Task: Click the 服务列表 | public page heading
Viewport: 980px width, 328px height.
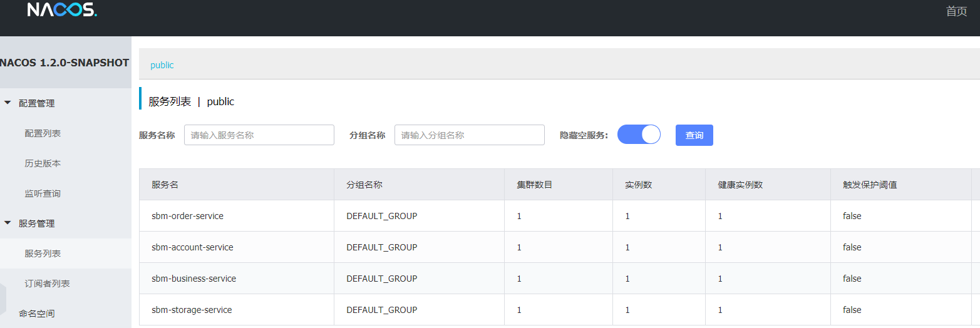Action: click(x=192, y=101)
